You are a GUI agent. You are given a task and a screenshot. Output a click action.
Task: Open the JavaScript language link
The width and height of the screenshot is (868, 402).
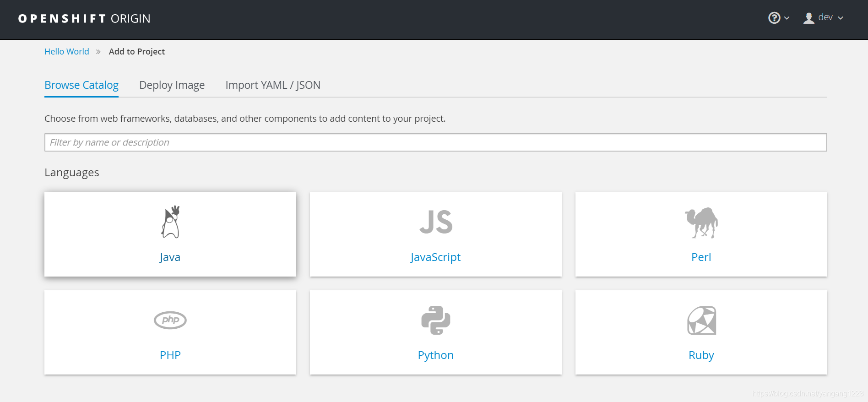tap(435, 257)
